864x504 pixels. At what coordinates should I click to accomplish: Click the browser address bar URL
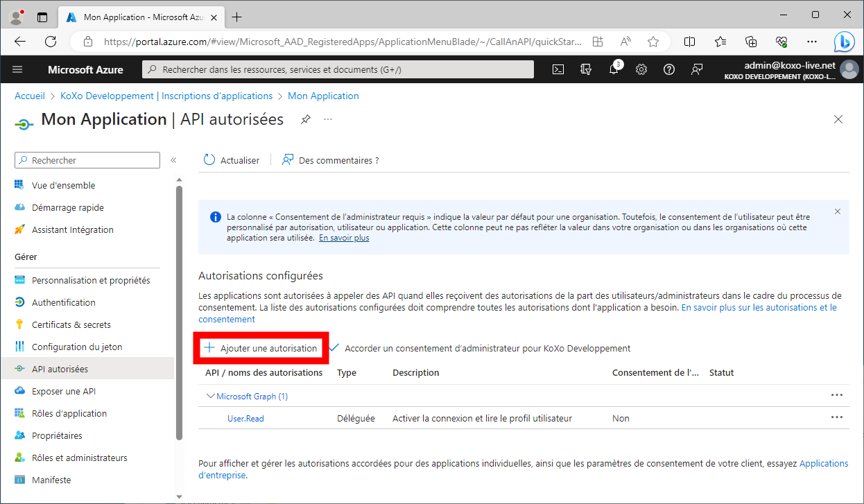click(343, 42)
